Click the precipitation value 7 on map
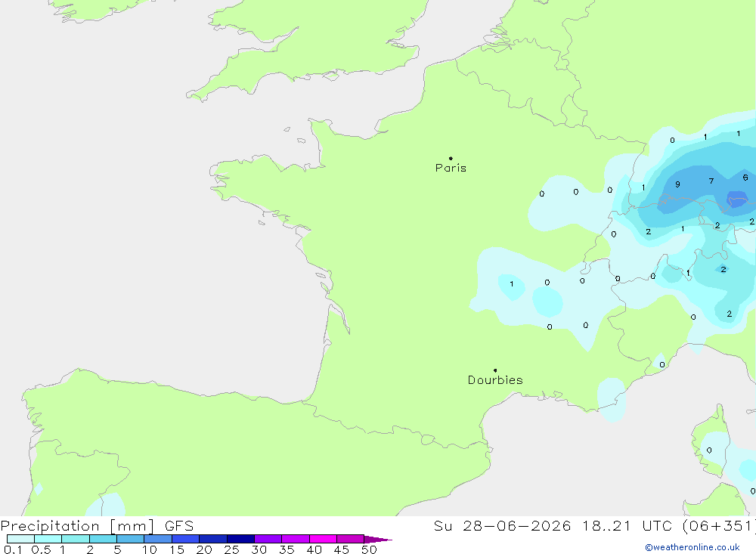Screen dimensions: 756x554 [711, 181]
